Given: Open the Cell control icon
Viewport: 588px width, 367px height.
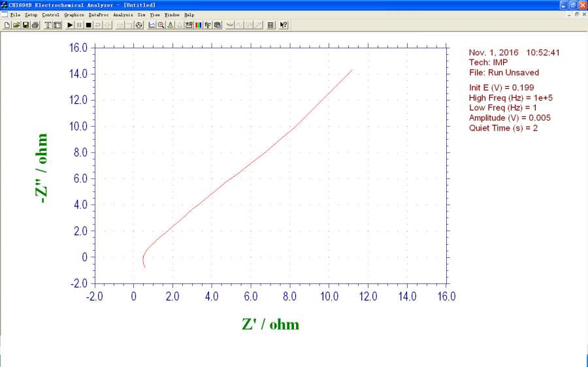Looking at the screenshot, I should [139, 25].
